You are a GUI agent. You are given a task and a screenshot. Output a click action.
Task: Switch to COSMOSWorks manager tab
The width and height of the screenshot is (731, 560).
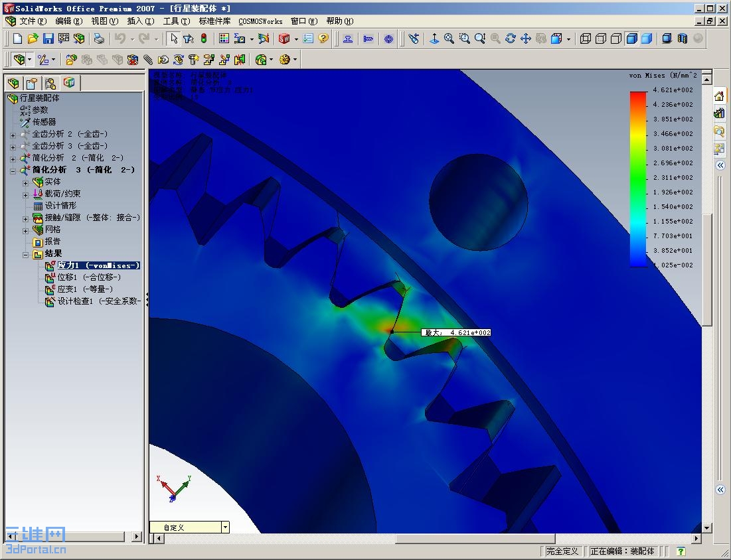tap(69, 83)
